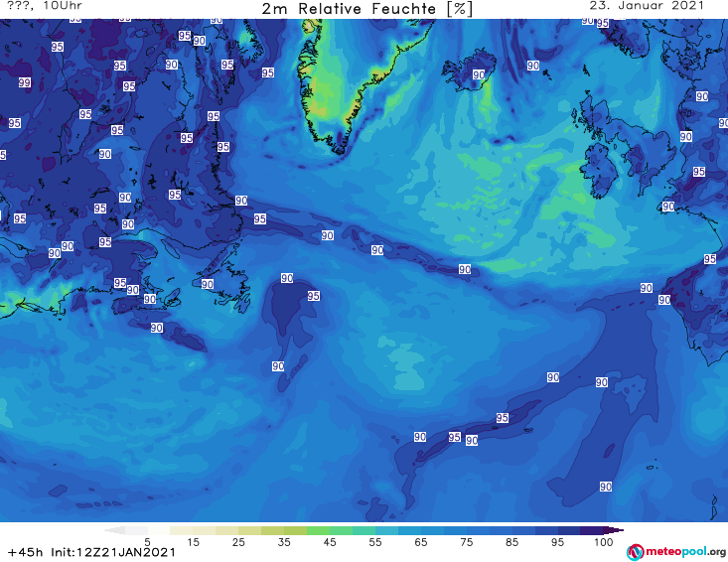Click the '90' contour label over Iceland
This screenshot has height=562, width=728.
coord(479,74)
